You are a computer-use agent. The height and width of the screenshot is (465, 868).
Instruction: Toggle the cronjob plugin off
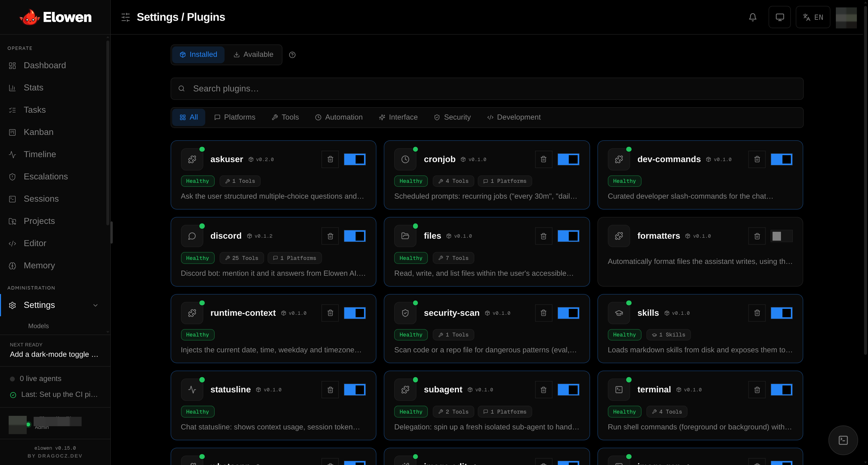568,159
